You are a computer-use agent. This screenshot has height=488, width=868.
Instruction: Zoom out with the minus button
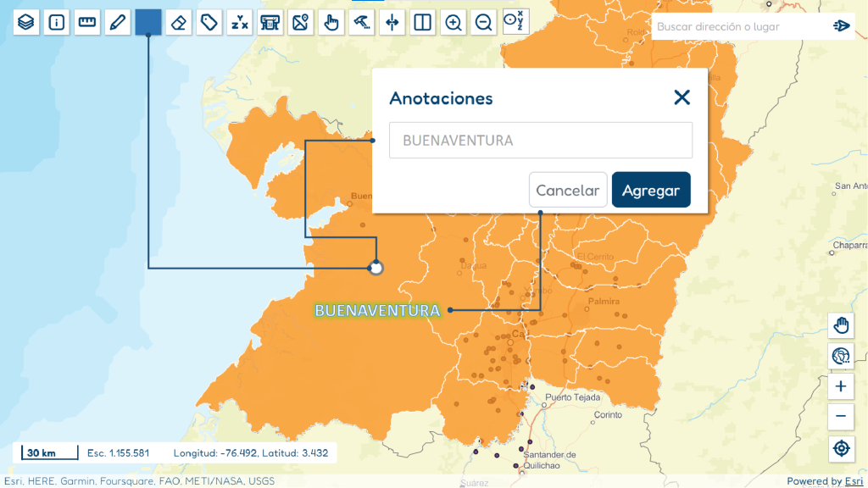point(841,417)
